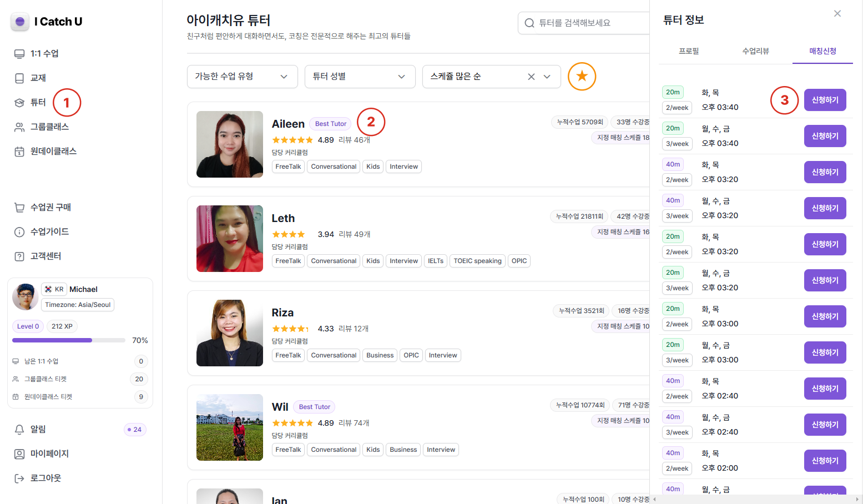Open the 튜터 성별 dropdown
Screen dimensions: 863x504
click(x=360, y=77)
